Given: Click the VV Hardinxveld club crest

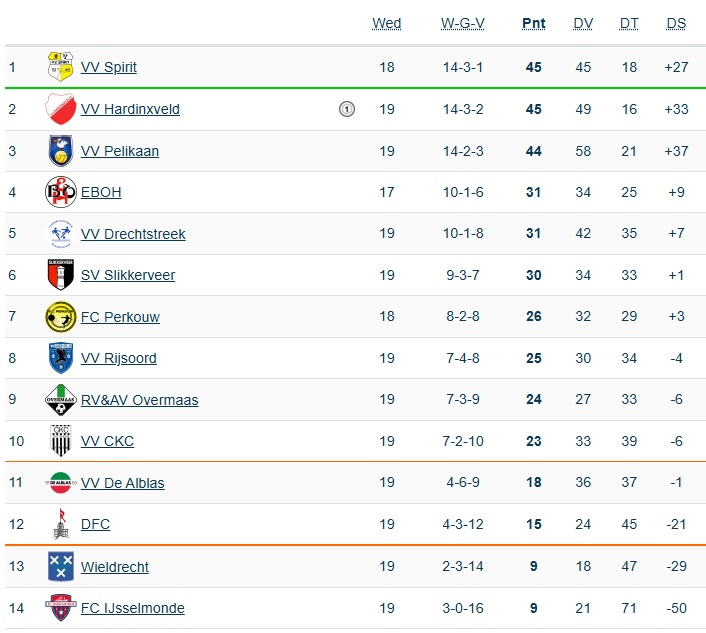Looking at the screenshot, I should 61,109.
